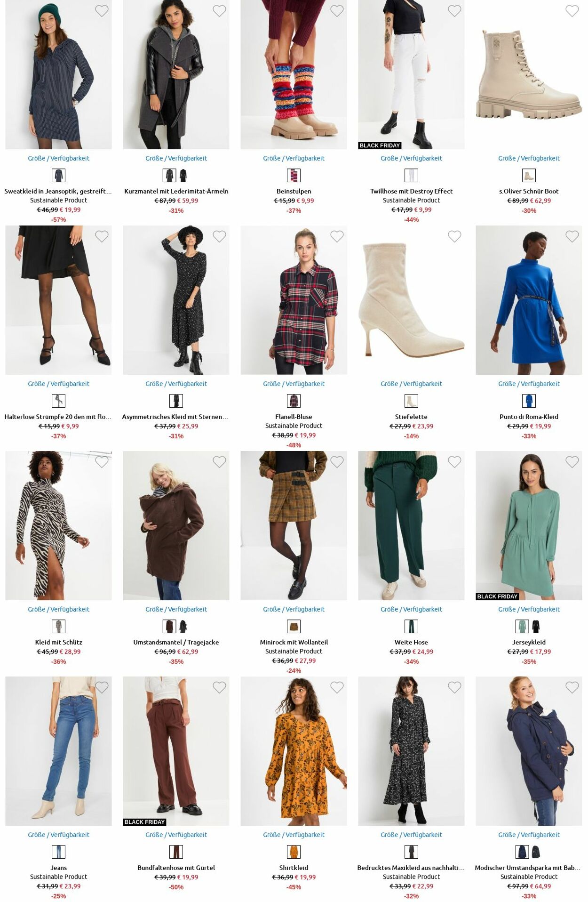Open Minirock mit Wollanteil product title
The width and height of the screenshot is (588, 902).
(x=294, y=642)
